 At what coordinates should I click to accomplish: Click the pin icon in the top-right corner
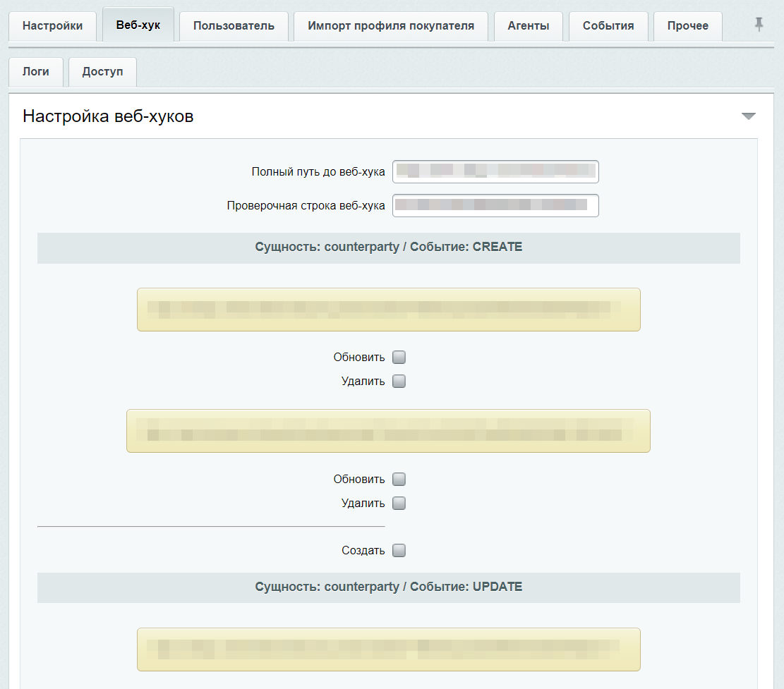coord(757,25)
